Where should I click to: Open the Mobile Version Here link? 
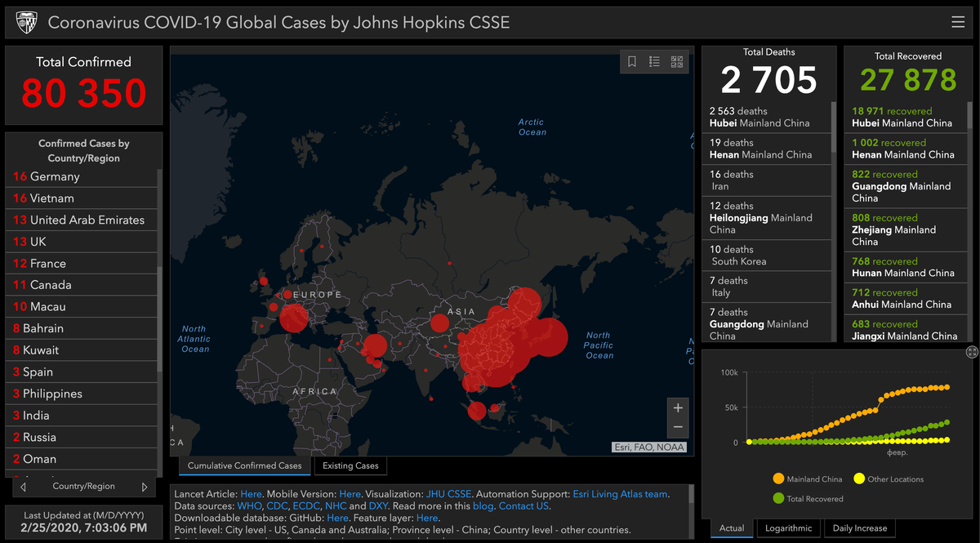click(x=350, y=494)
